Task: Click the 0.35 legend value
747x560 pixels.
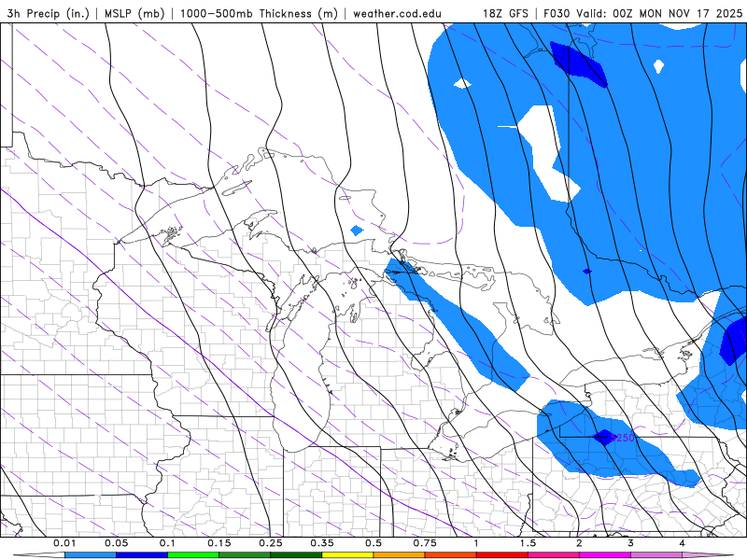Action: (322, 543)
